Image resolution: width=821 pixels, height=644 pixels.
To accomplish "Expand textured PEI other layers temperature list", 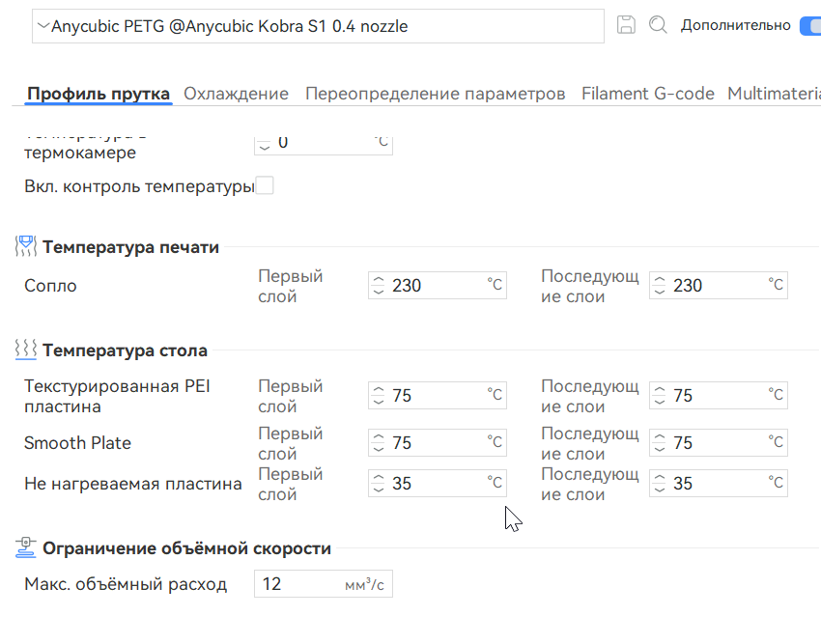I will click(660, 396).
